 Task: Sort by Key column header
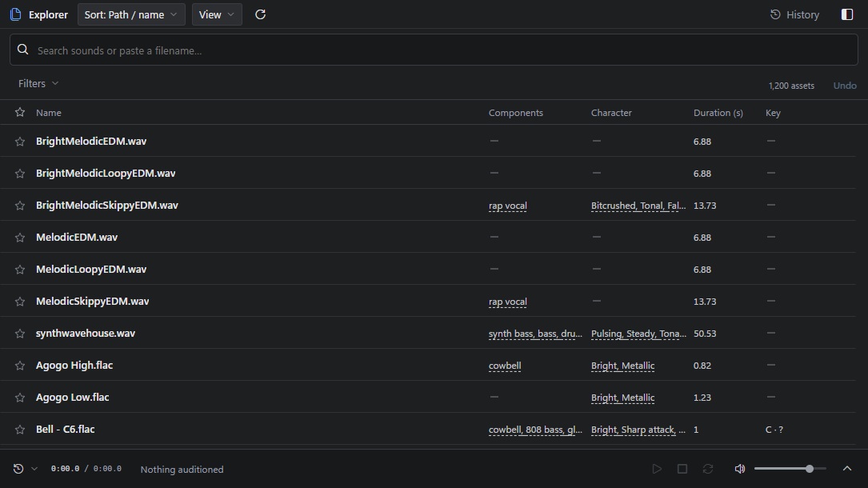point(773,112)
